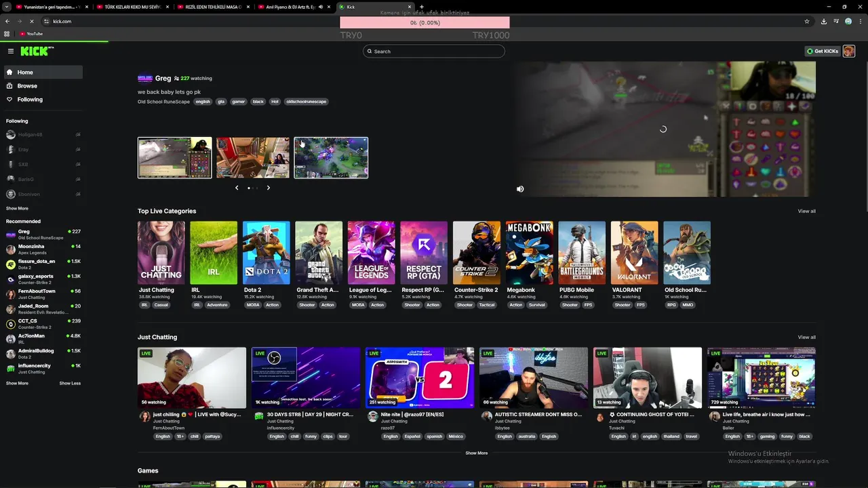Open the VALORANT category card
Screen dimensions: 868x488
pos(635,253)
